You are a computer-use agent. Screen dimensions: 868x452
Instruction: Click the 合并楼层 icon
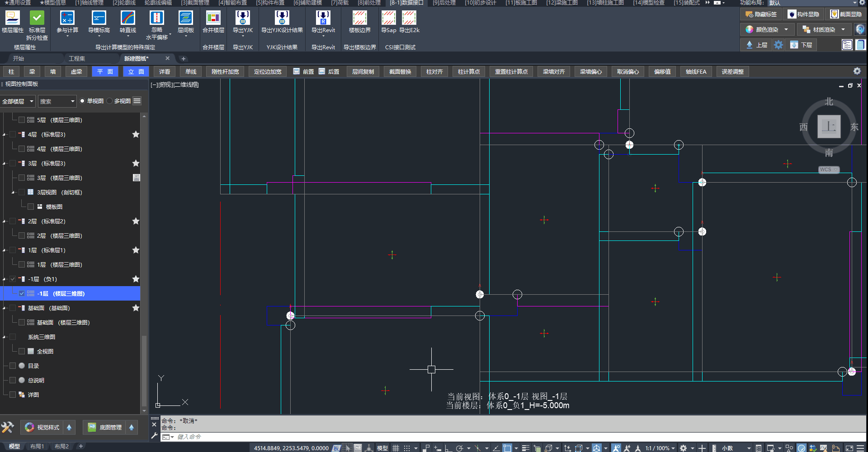click(213, 18)
